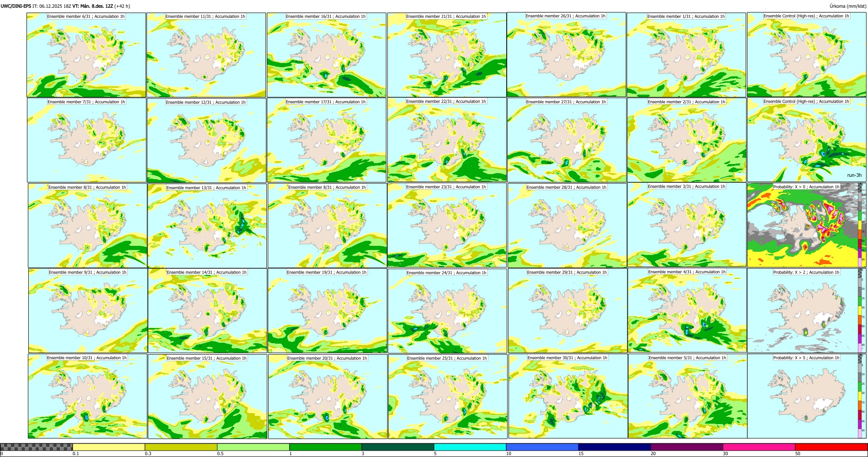868x457 pixels.
Task: Select the red 50+ legend color band
Action: (831, 447)
